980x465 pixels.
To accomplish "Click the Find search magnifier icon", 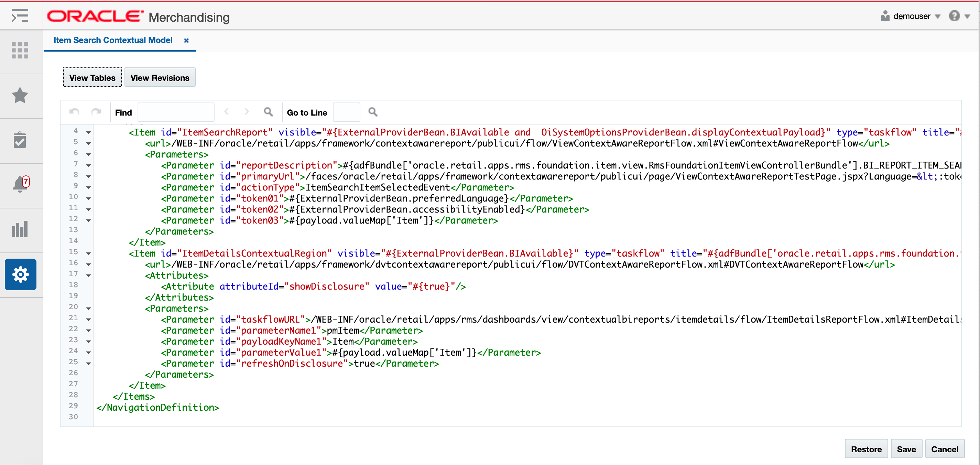I will pos(268,112).
